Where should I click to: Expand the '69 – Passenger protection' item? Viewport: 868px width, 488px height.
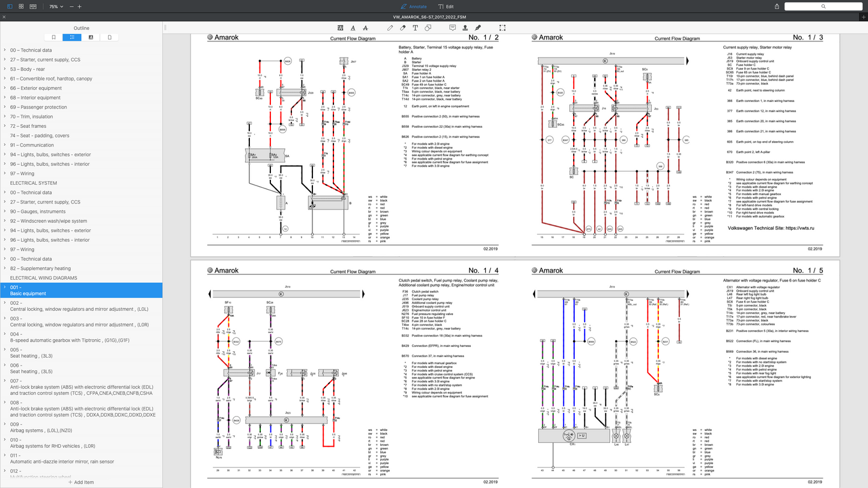pos(5,107)
